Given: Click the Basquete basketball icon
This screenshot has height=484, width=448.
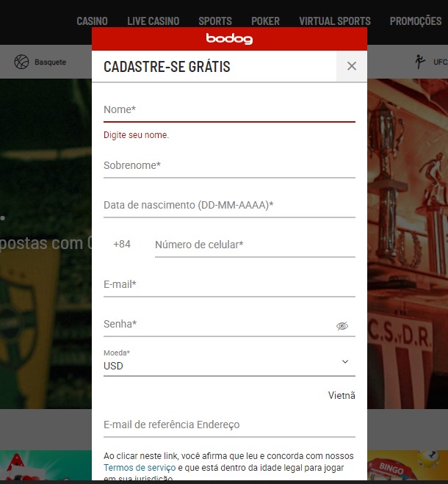Looking at the screenshot, I should click(x=21, y=62).
